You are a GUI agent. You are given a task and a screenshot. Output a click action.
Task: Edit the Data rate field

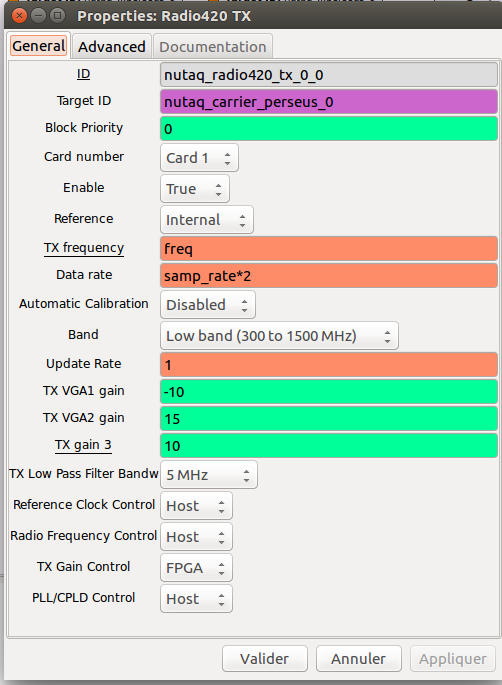[x=329, y=276]
